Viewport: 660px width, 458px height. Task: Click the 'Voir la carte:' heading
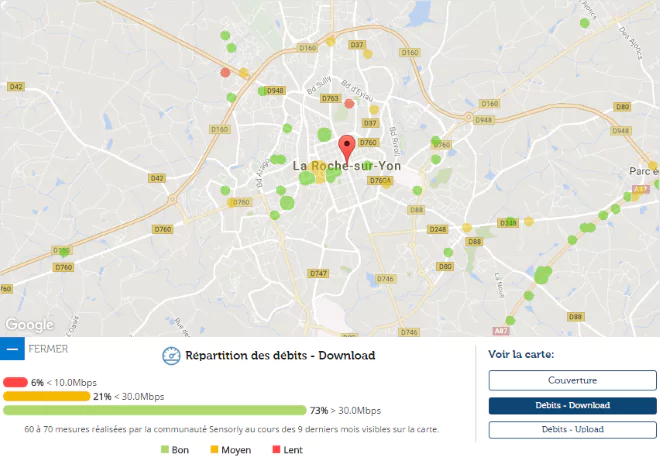pos(521,354)
